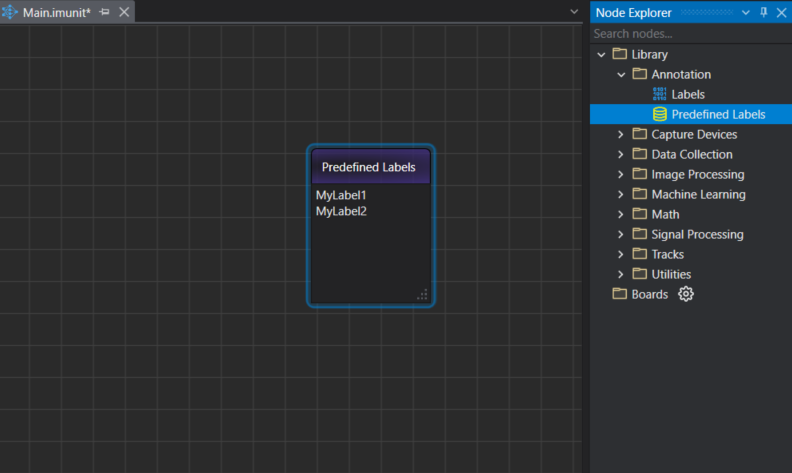Click the Boards folder icon

(620, 294)
